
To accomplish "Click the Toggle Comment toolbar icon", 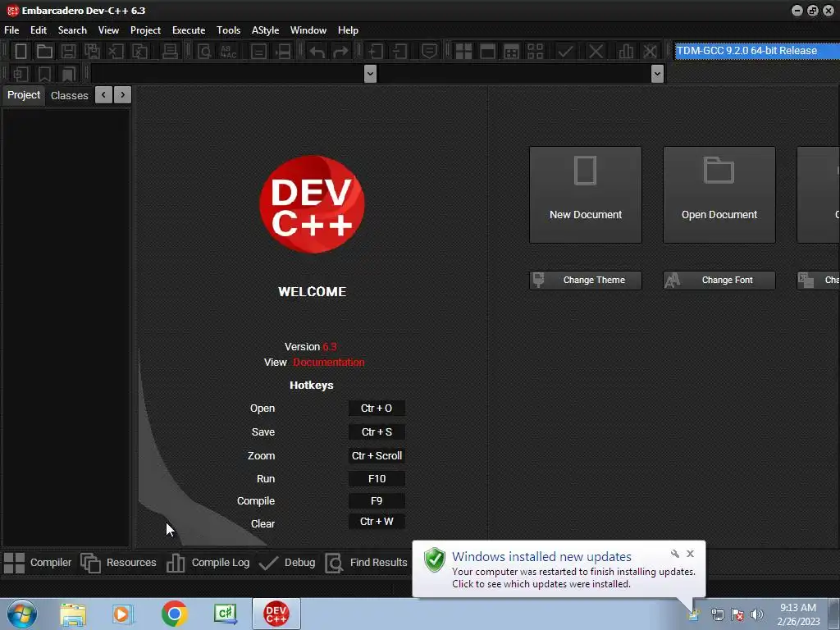I will click(x=429, y=52).
